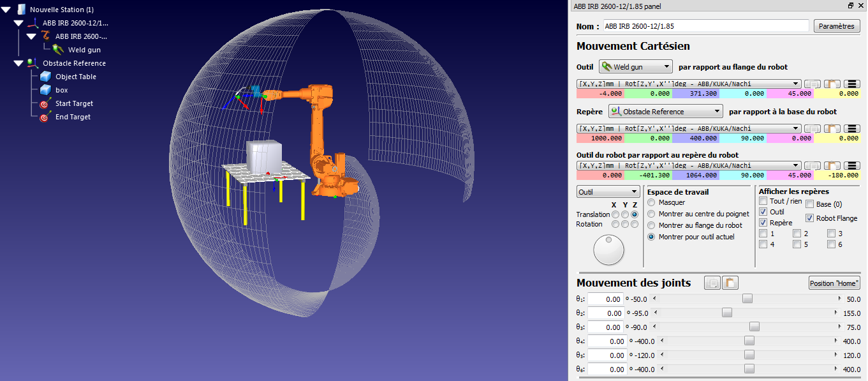Paste into the Outil pose values
Viewport: 868px width, 381px height.
832,84
